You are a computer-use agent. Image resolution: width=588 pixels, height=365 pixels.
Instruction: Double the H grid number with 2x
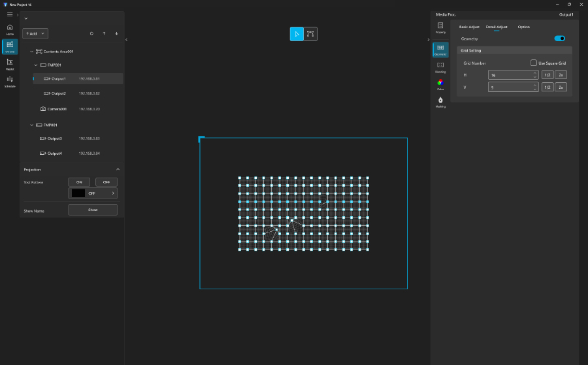point(561,75)
